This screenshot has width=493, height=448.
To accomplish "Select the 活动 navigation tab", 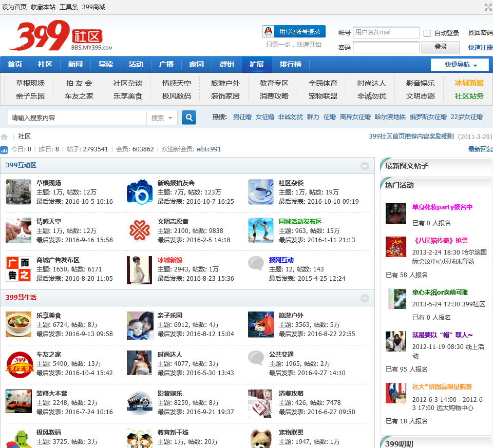I will point(136,65).
